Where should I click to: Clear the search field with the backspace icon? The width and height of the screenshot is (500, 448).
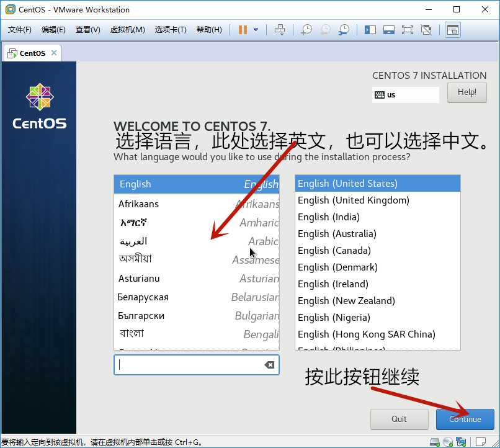click(x=269, y=365)
